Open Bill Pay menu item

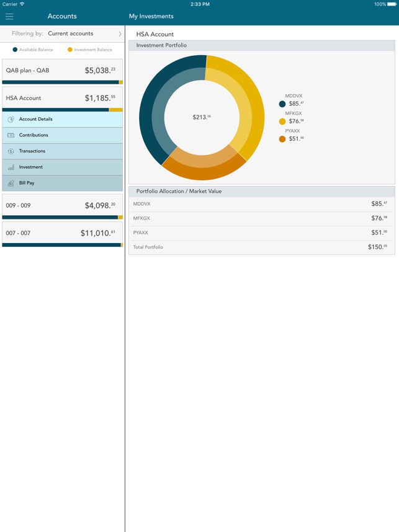[63, 183]
